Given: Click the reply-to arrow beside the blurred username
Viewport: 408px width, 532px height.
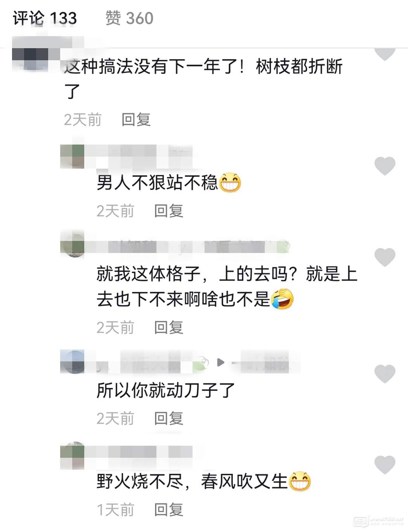Looking at the screenshot, I should pos(220,363).
